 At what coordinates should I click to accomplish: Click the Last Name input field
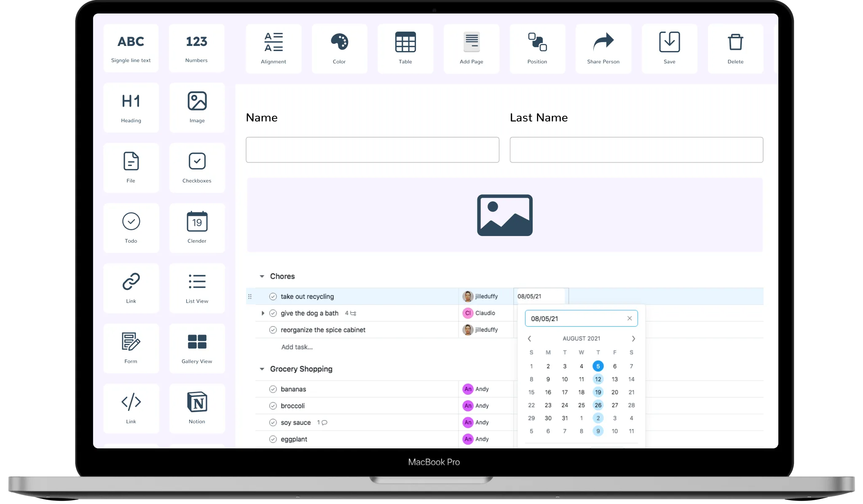636,150
